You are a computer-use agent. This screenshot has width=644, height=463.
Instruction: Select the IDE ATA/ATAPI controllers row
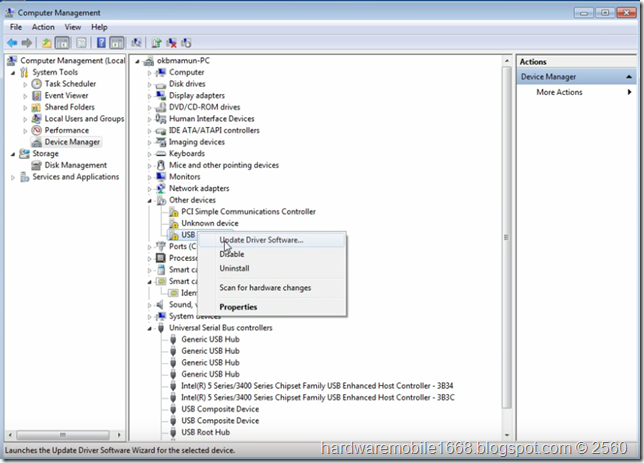[x=214, y=130]
